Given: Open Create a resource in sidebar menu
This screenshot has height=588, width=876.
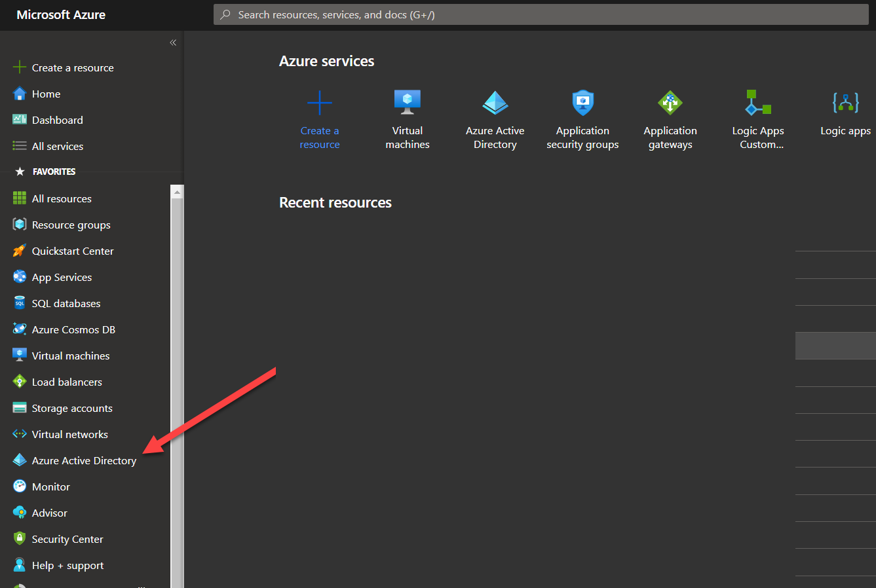Looking at the screenshot, I should click(73, 67).
